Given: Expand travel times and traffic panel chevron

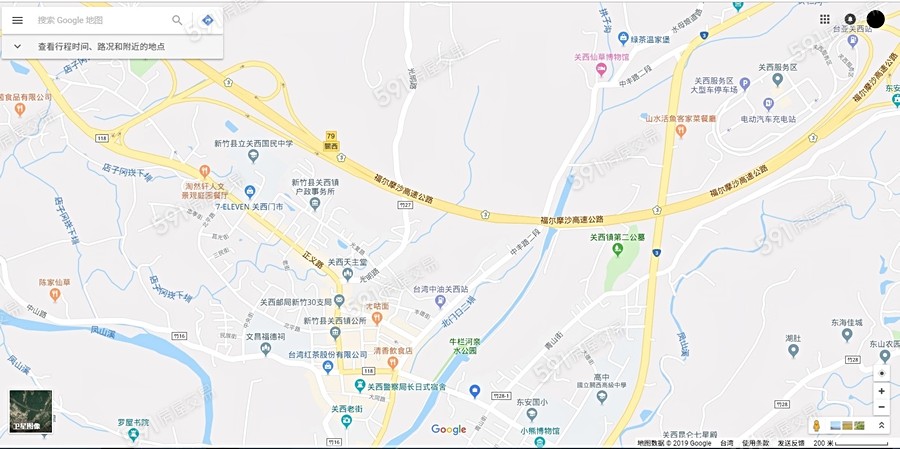Looking at the screenshot, I should 17,47.
